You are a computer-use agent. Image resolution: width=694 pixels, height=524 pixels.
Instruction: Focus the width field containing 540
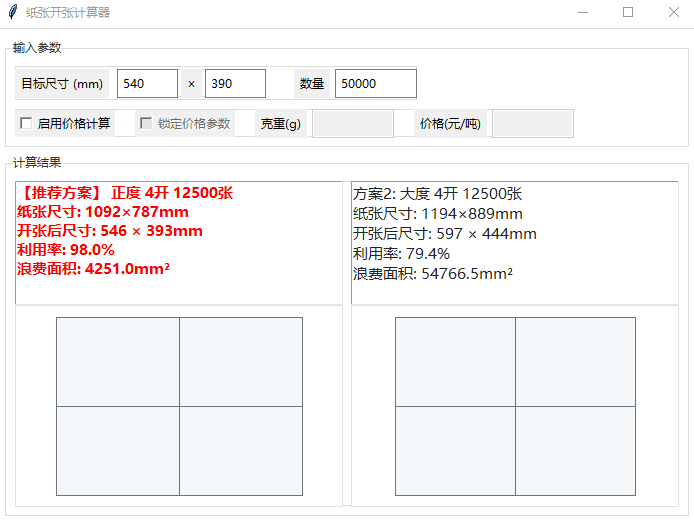point(147,84)
